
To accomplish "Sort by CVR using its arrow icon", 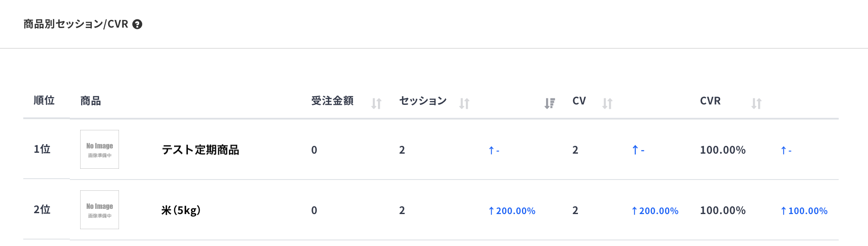I will 756,104.
